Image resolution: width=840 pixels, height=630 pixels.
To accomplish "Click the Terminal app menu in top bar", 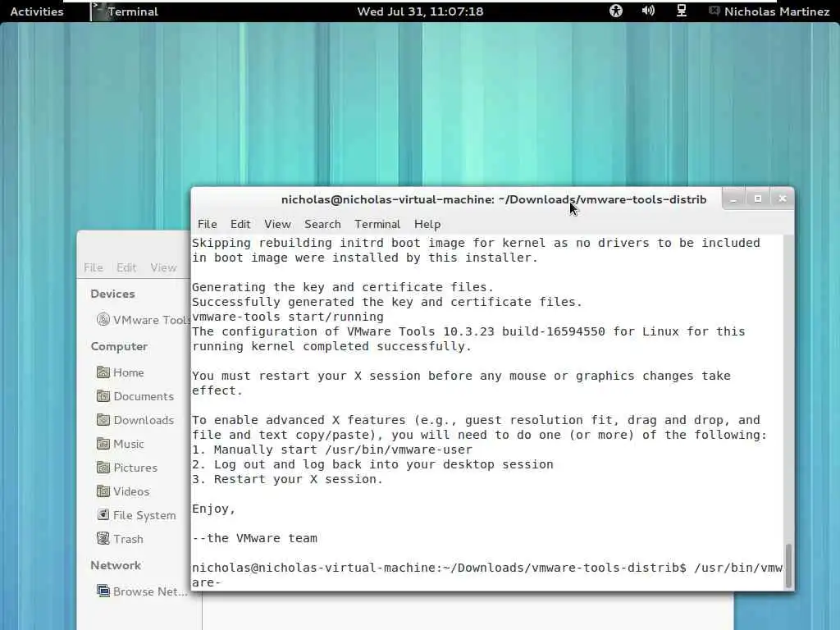I will 126,11.
